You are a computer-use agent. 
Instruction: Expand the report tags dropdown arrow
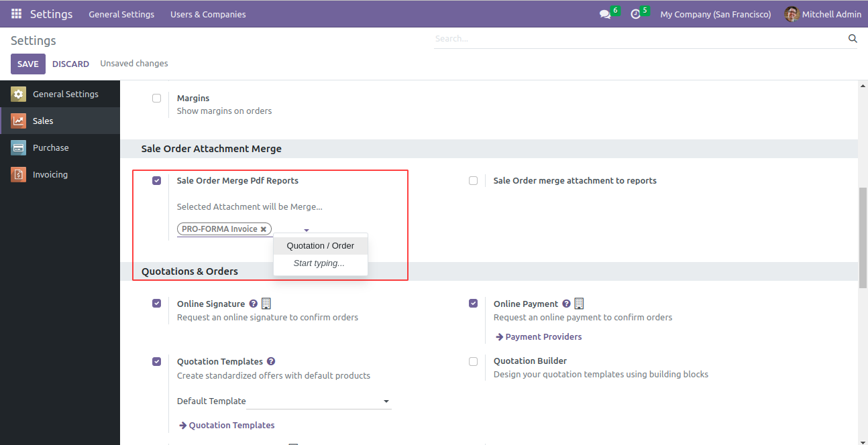[x=307, y=231]
